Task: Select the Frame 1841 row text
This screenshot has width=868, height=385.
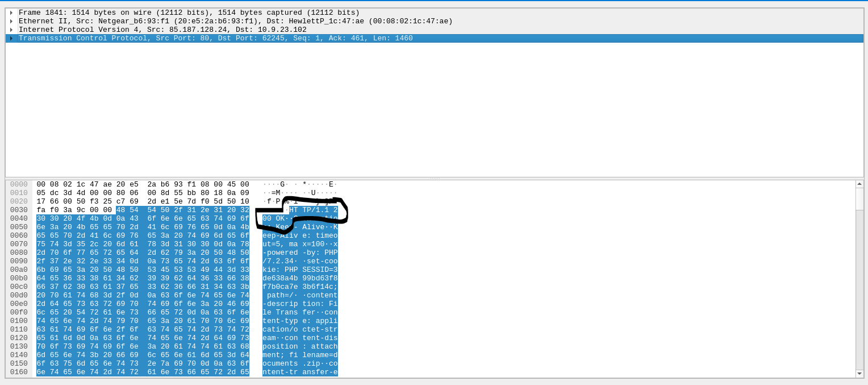Action: point(189,13)
